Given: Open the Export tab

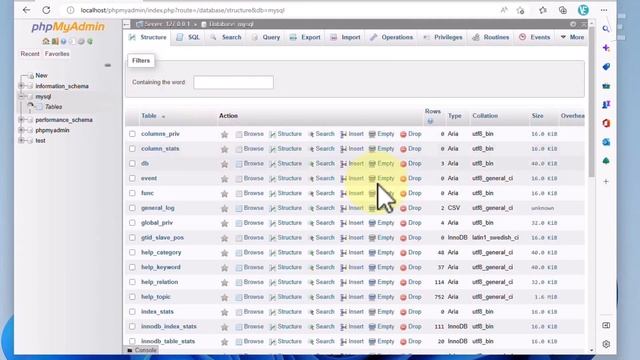Looking at the screenshot, I should click(x=305, y=37).
